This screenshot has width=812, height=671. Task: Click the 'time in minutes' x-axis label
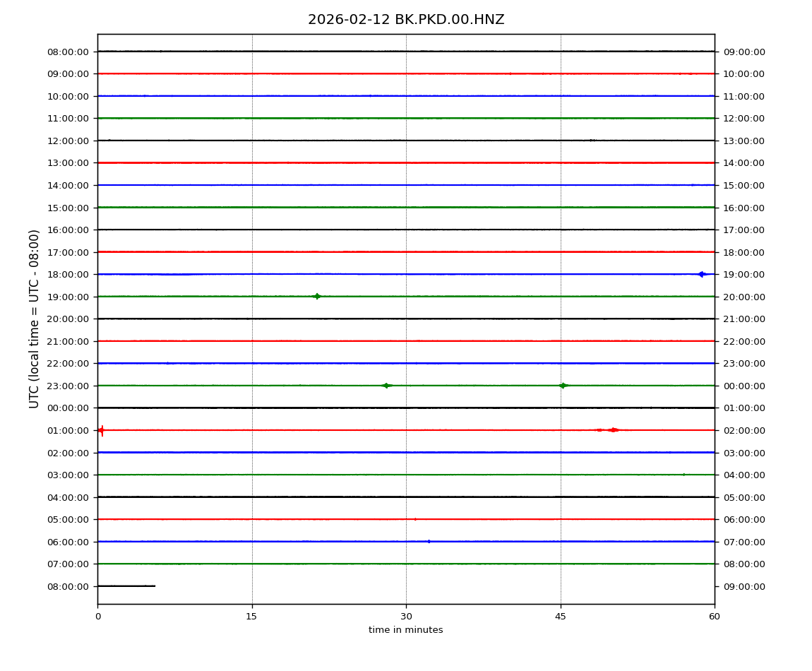coord(406,630)
